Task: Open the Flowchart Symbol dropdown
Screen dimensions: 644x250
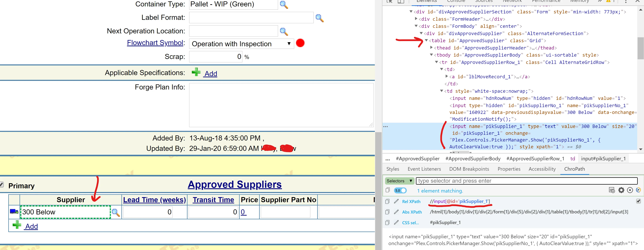Action: click(241, 44)
